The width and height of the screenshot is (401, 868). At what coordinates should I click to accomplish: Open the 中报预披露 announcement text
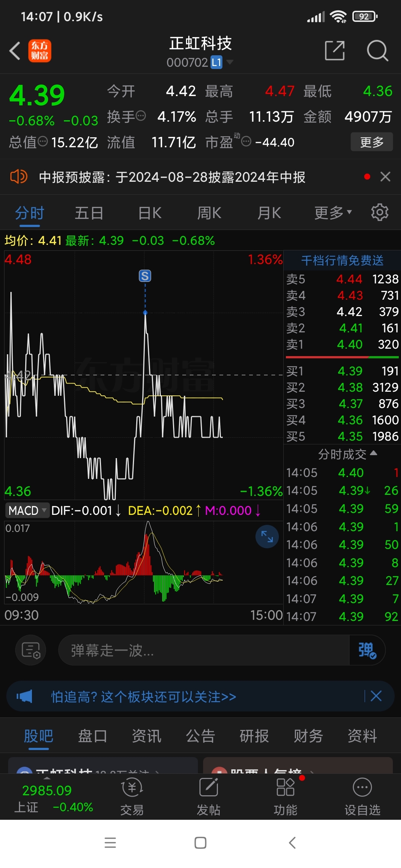pos(172,177)
